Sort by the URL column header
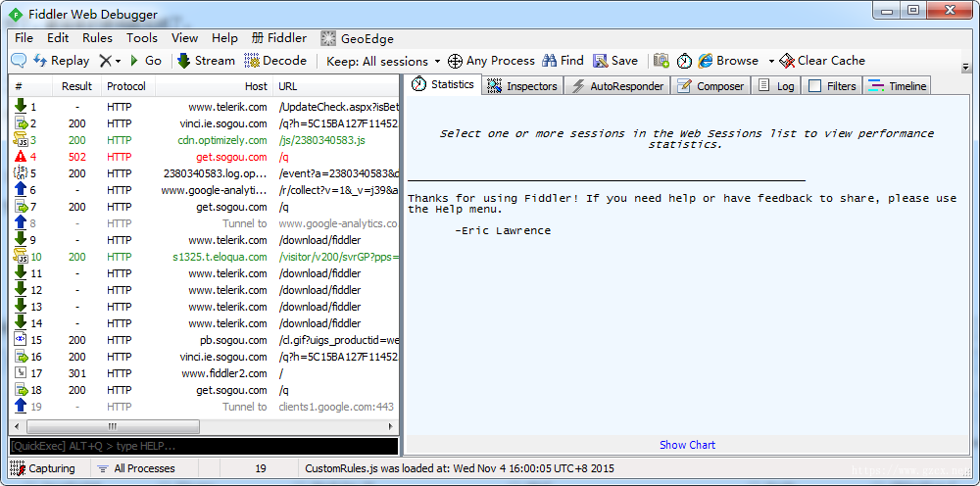Image resolution: width=980 pixels, height=486 pixels. 336,86
